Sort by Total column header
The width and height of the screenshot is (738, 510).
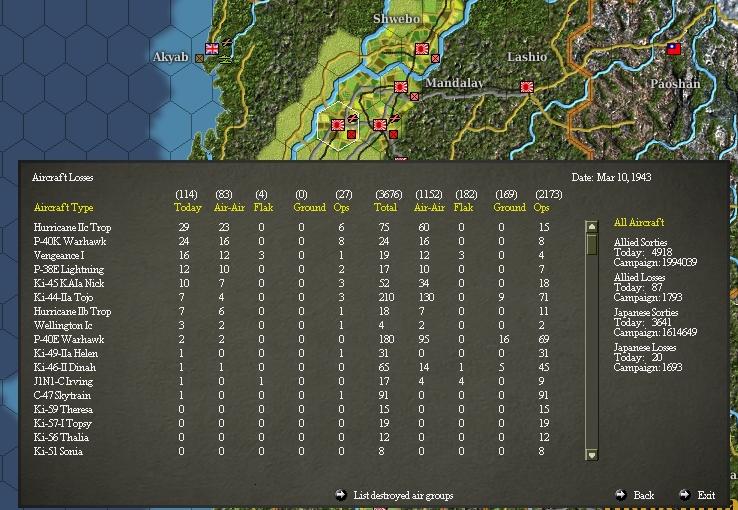tap(386, 207)
